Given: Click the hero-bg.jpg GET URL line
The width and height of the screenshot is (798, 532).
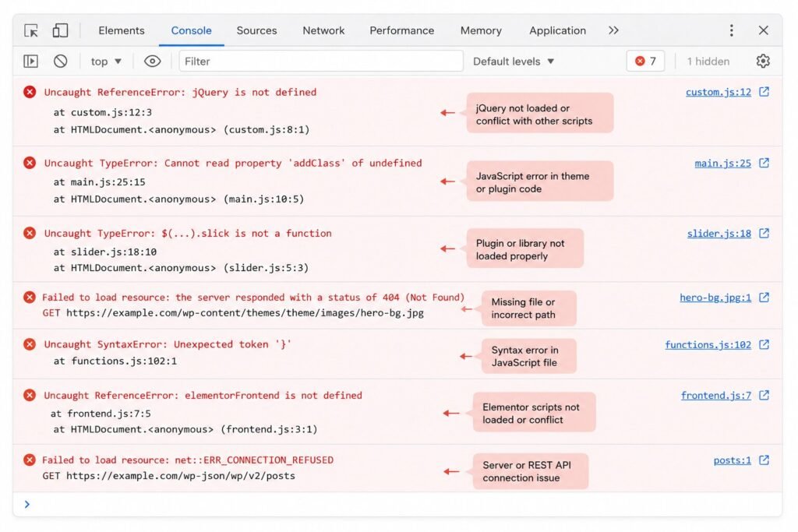Looking at the screenshot, I should [x=232, y=313].
